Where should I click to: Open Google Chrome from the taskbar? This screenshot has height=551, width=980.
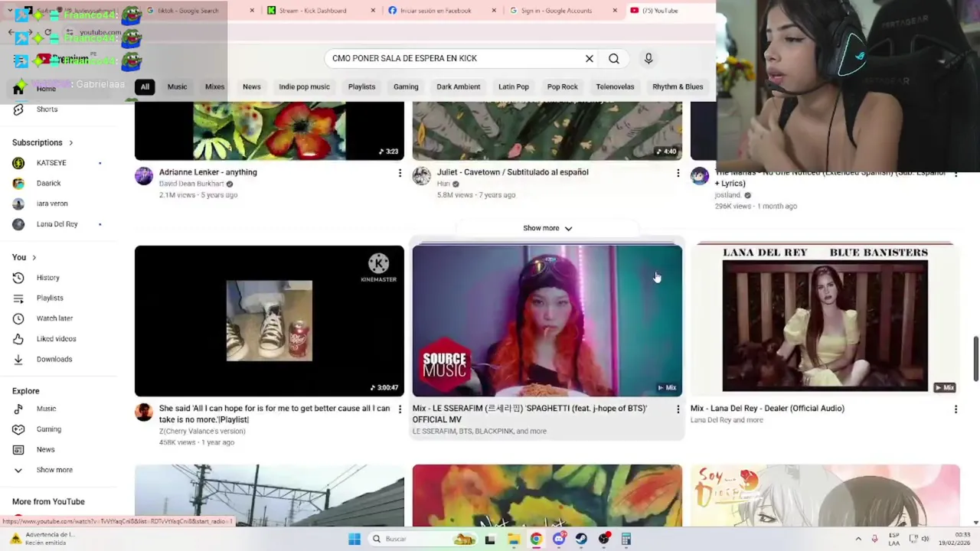(536, 539)
